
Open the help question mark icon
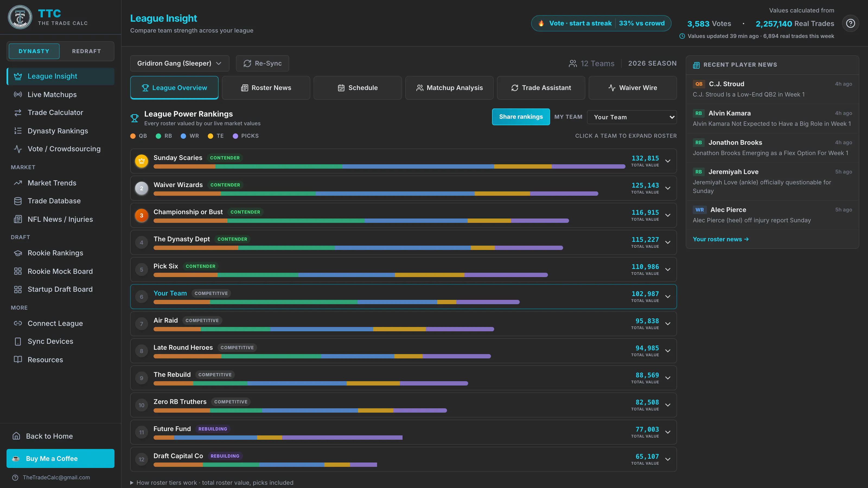[850, 23]
